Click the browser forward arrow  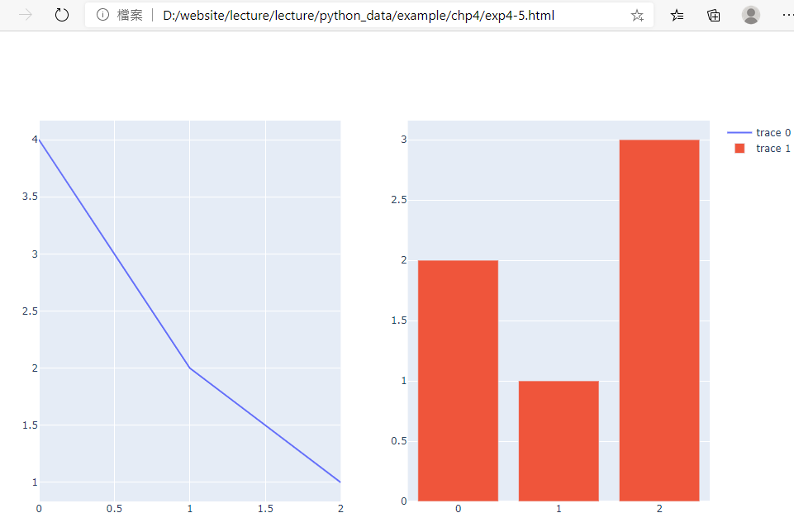26,15
